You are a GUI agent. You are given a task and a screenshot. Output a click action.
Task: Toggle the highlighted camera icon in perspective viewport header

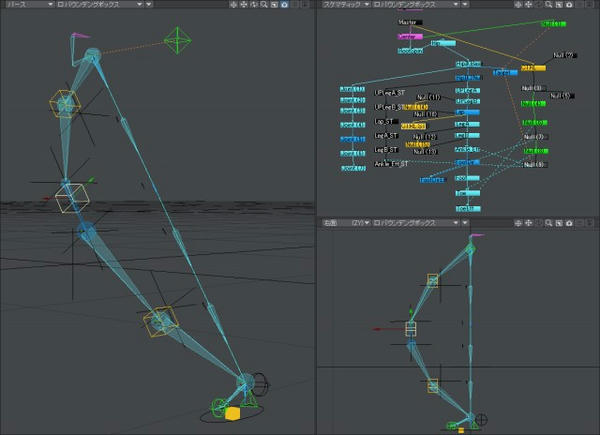284,5
